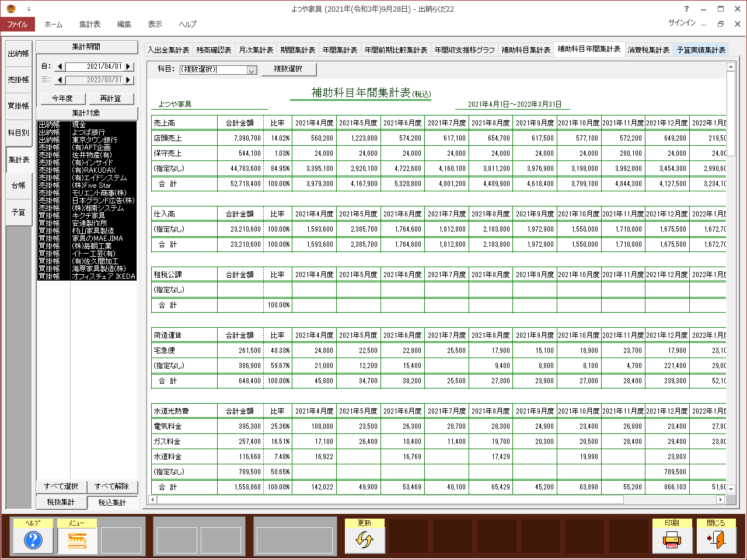Open the ホーム ribbon tab
Screen dimensions: 747x560
coord(53,24)
